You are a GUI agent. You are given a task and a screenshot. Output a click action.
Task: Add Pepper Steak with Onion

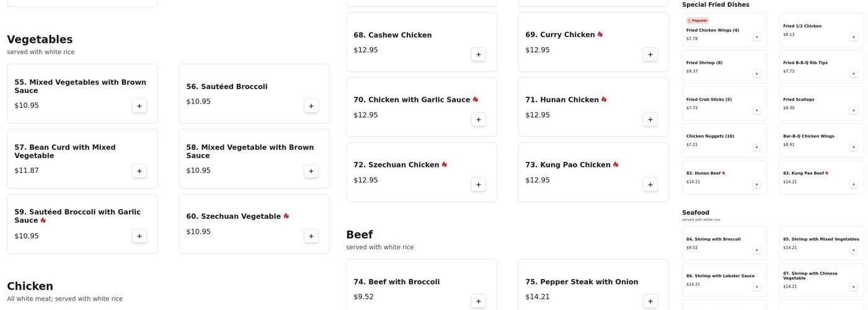tap(650, 301)
